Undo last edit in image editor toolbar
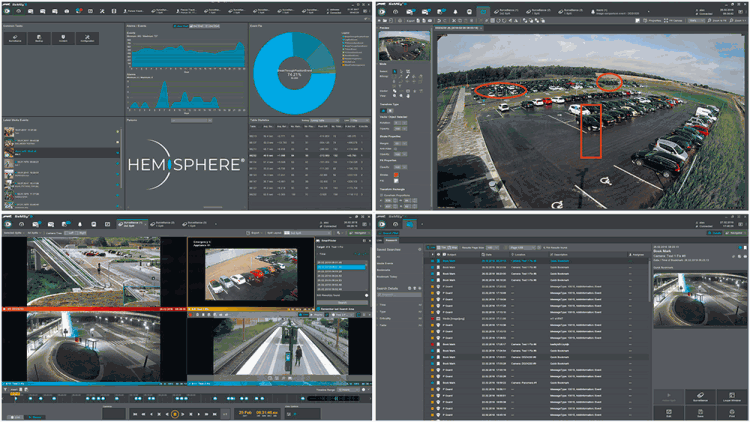 coord(439,21)
